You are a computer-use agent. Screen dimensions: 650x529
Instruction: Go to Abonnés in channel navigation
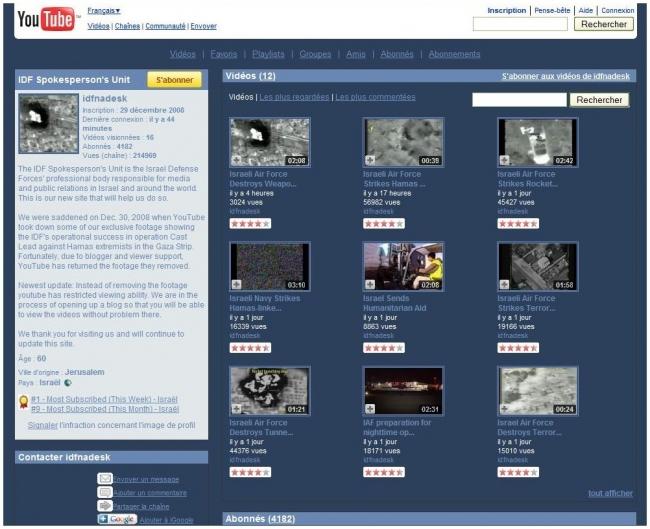click(397, 54)
